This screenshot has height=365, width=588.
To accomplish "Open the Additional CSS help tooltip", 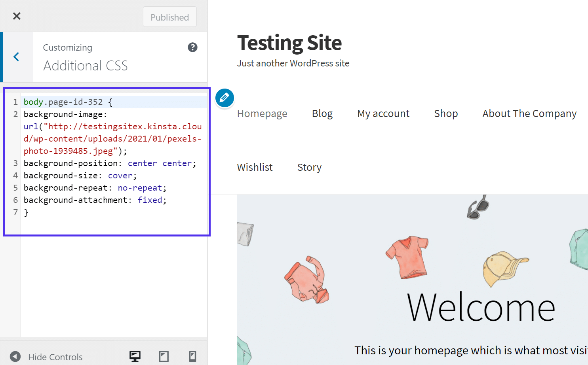I will tap(192, 47).
